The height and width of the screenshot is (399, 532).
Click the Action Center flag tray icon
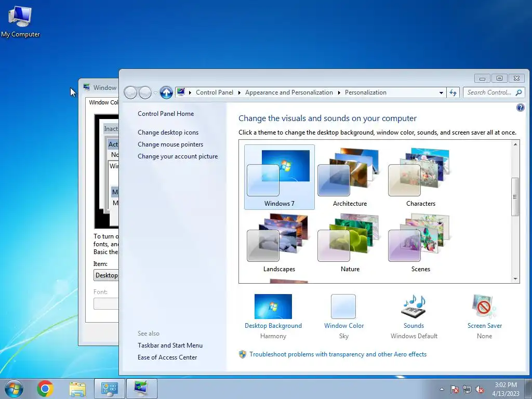454,389
